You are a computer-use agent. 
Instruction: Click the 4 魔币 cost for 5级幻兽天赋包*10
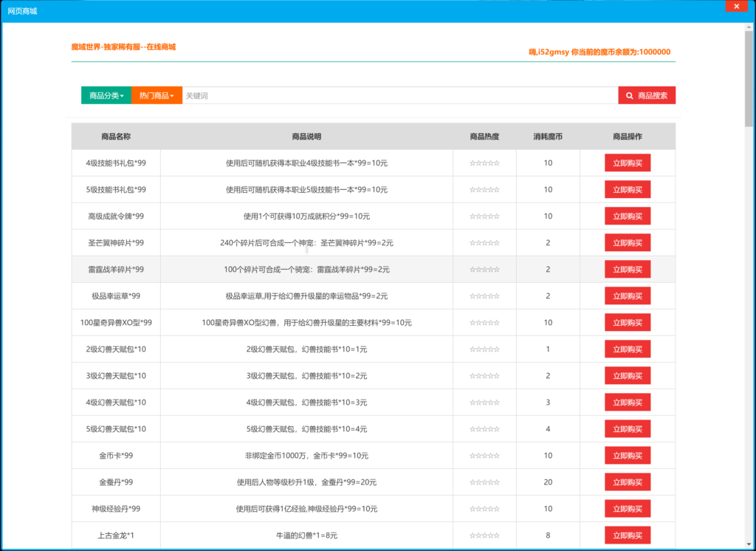click(x=548, y=428)
